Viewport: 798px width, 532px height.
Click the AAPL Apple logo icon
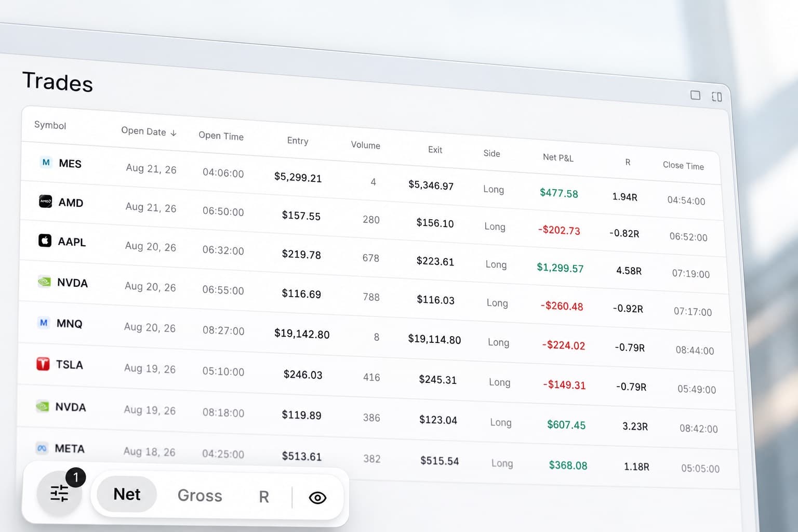[x=45, y=240]
